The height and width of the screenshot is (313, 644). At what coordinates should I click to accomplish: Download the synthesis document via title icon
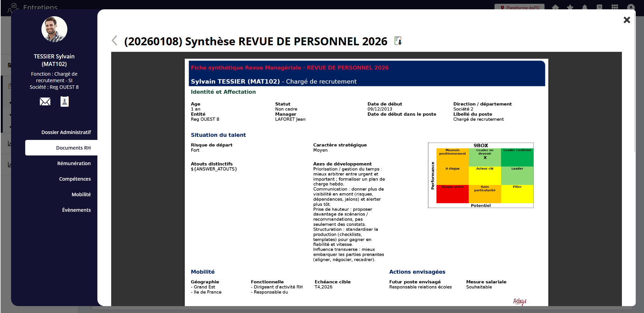[398, 41]
